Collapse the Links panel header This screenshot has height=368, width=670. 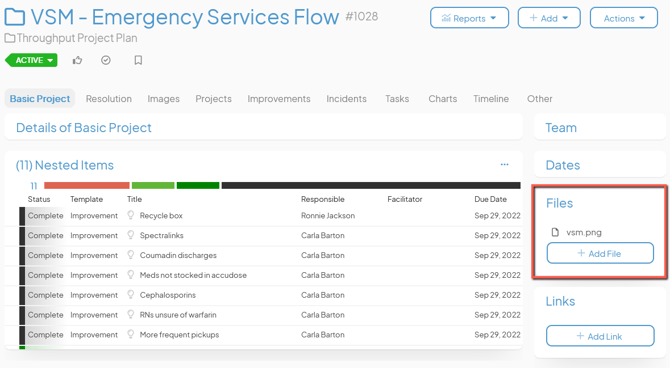(x=560, y=301)
